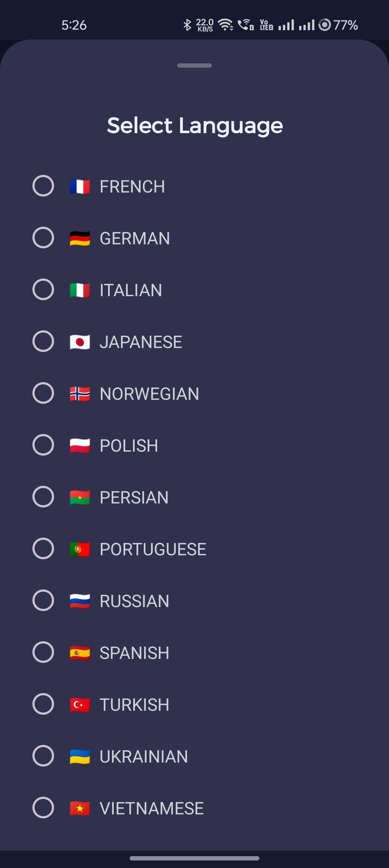
Task: Tap the German flag icon
Action: point(80,238)
